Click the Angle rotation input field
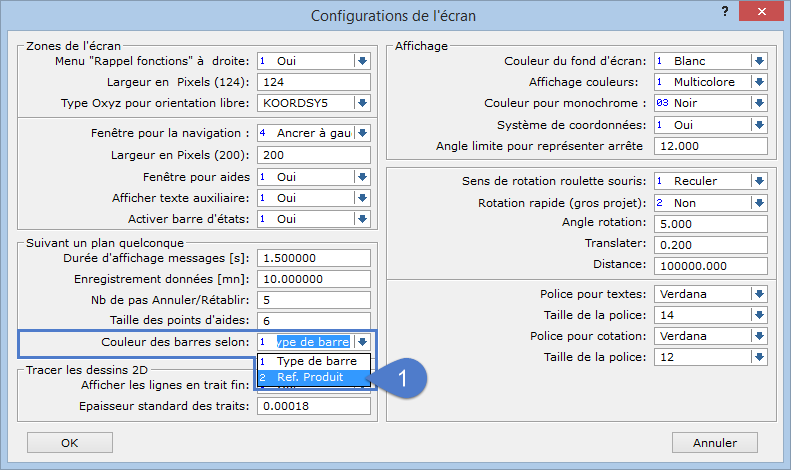 (709, 223)
